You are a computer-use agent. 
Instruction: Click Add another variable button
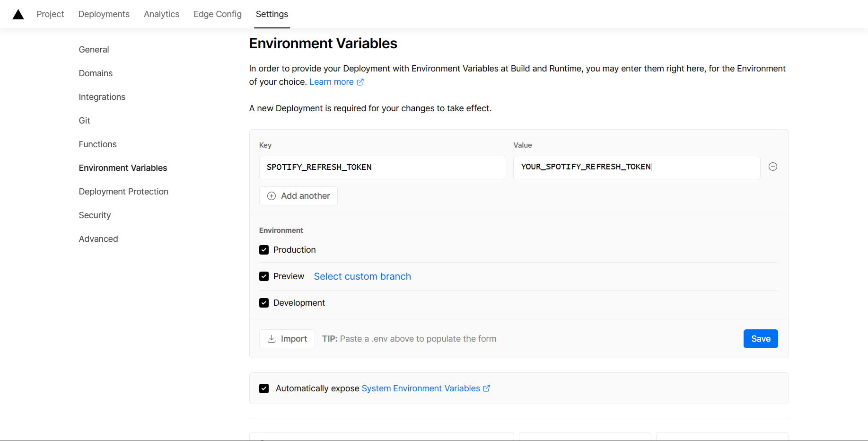click(298, 196)
